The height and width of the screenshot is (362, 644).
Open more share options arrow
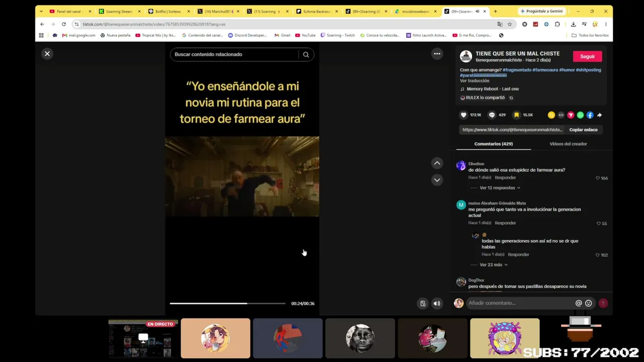tap(599, 115)
